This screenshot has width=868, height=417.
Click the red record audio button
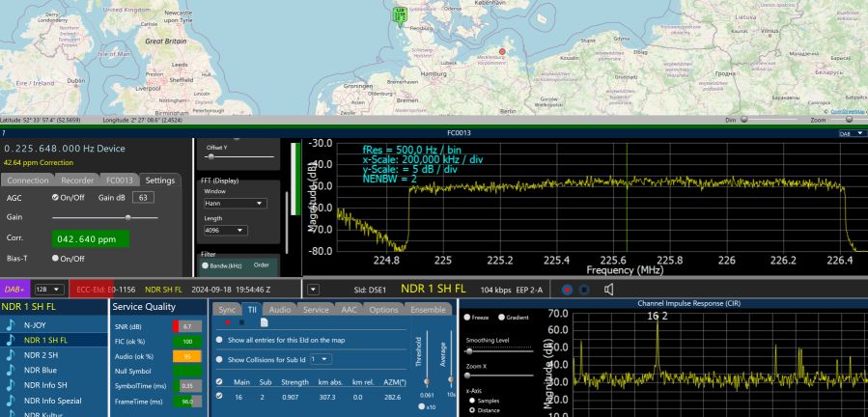click(567, 289)
